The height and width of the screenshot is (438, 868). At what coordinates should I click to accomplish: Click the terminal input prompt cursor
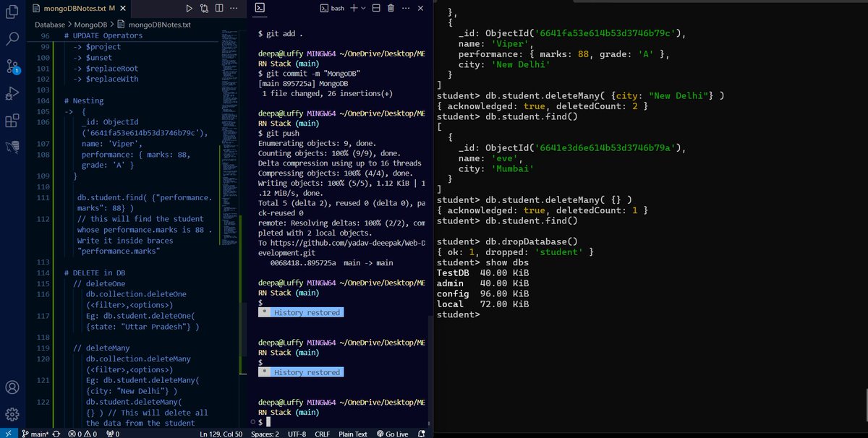267,421
